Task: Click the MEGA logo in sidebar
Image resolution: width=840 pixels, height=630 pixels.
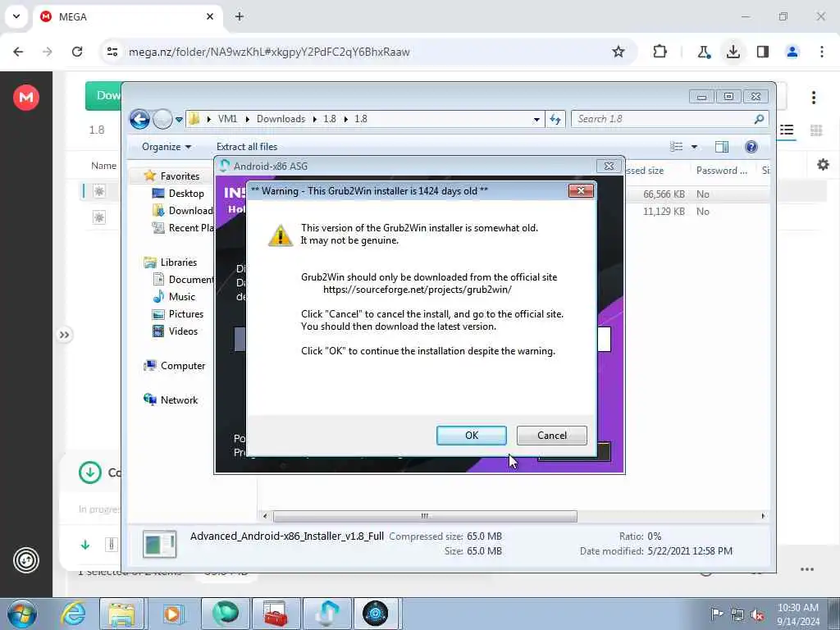Action: 26,98
